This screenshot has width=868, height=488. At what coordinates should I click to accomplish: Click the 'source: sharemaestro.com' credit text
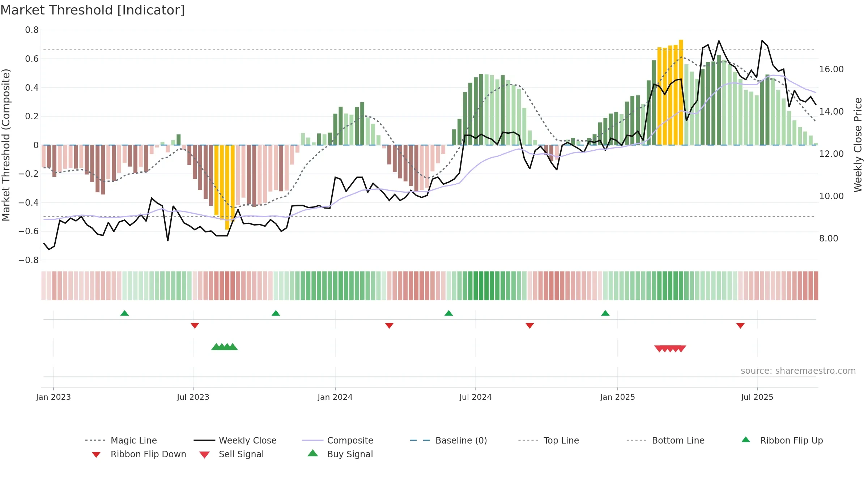(x=798, y=371)
